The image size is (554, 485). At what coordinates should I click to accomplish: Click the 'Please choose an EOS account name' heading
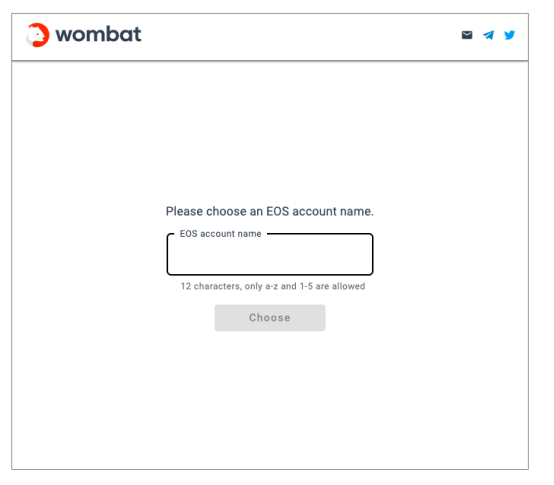pos(270,211)
